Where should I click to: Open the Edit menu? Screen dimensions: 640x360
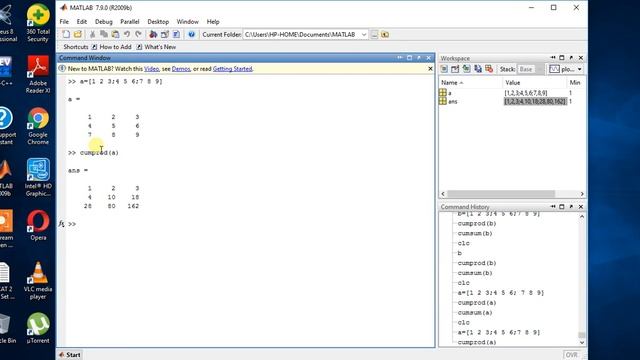[x=82, y=22]
